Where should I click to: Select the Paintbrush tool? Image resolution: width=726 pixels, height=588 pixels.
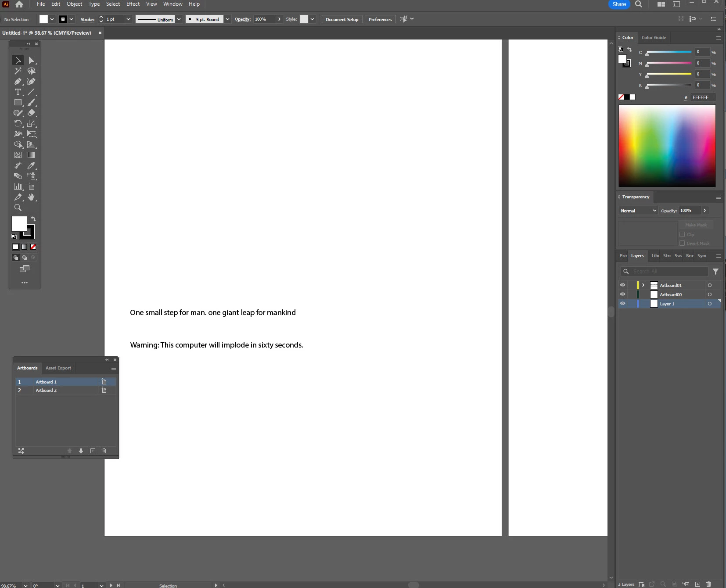pos(31,102)
